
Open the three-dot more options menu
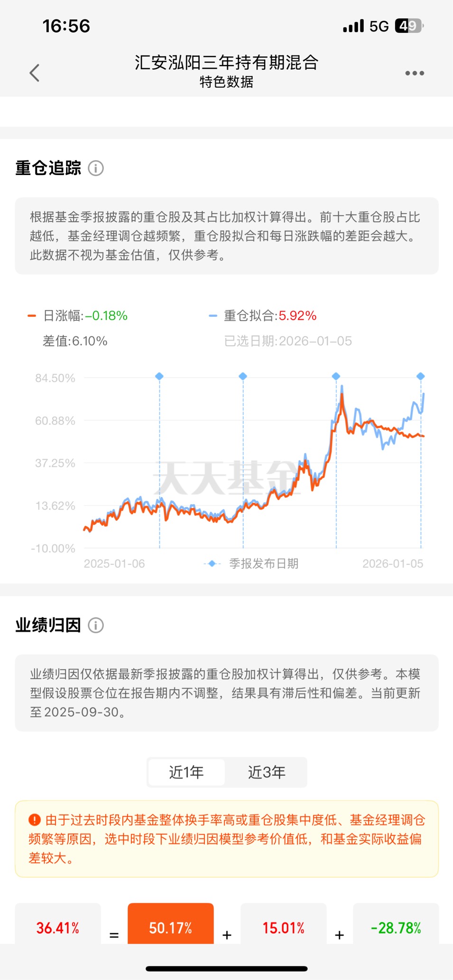click(414, 73)
